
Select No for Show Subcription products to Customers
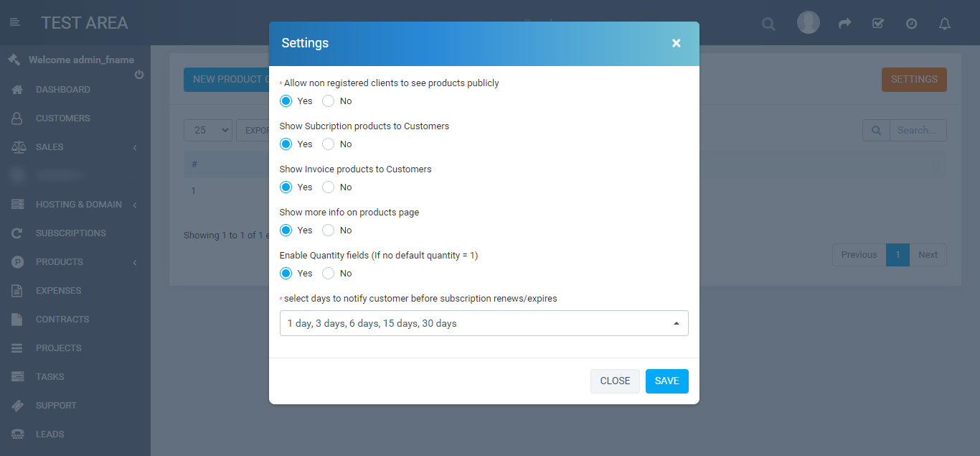(329, 144)
